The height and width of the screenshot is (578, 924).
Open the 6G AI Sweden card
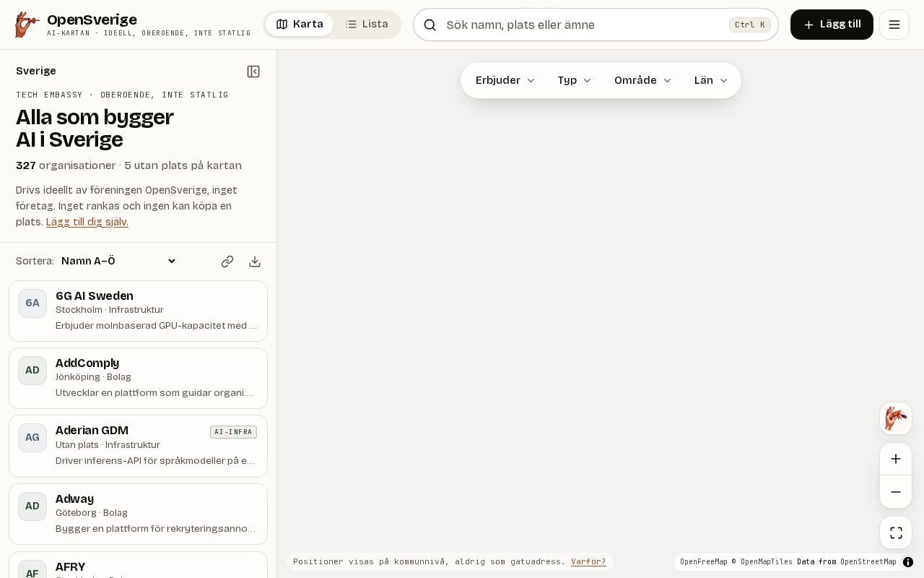click(x=138, y=311)
